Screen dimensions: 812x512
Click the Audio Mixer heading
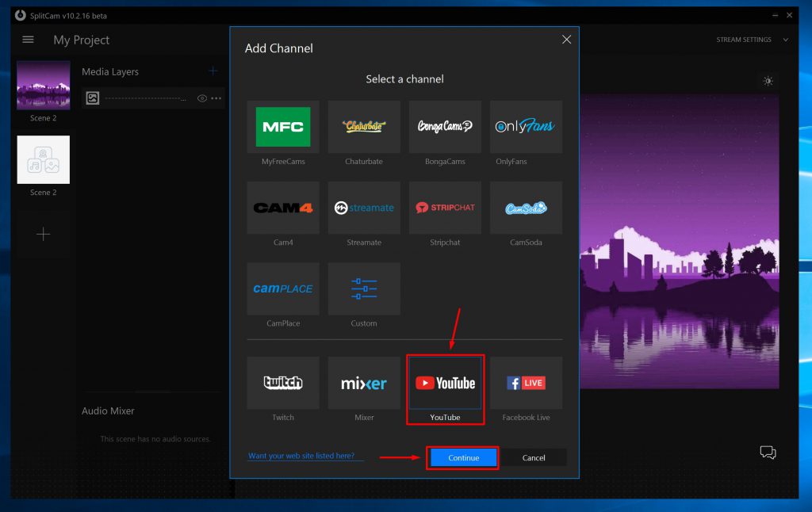pos(108,411)
